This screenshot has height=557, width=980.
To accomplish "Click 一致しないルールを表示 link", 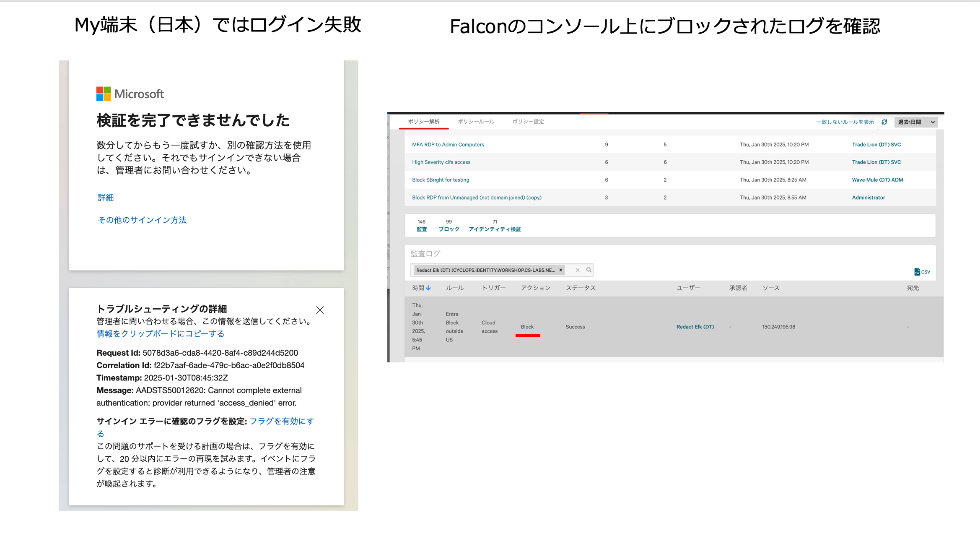I will (x=845, y=122).
